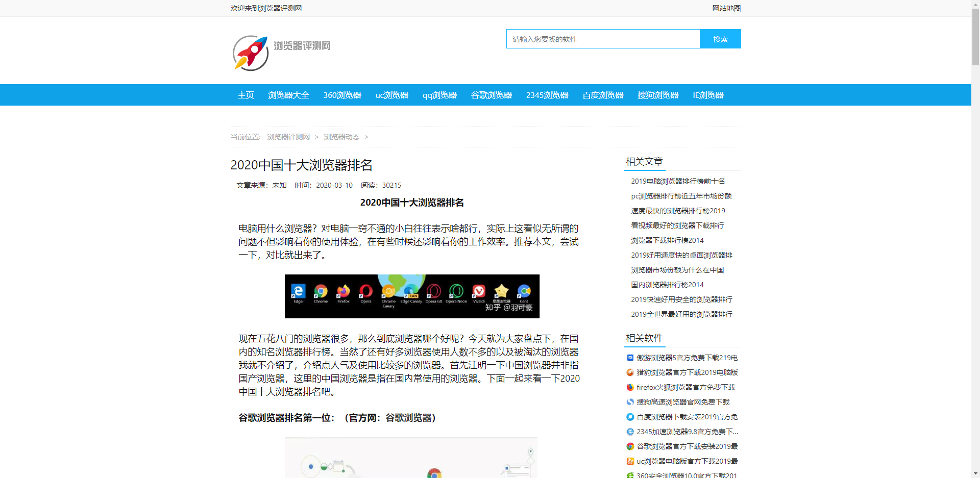Click the 相关文章 section heading
This screenshot has height=478, width=980.
pos(644,162)
